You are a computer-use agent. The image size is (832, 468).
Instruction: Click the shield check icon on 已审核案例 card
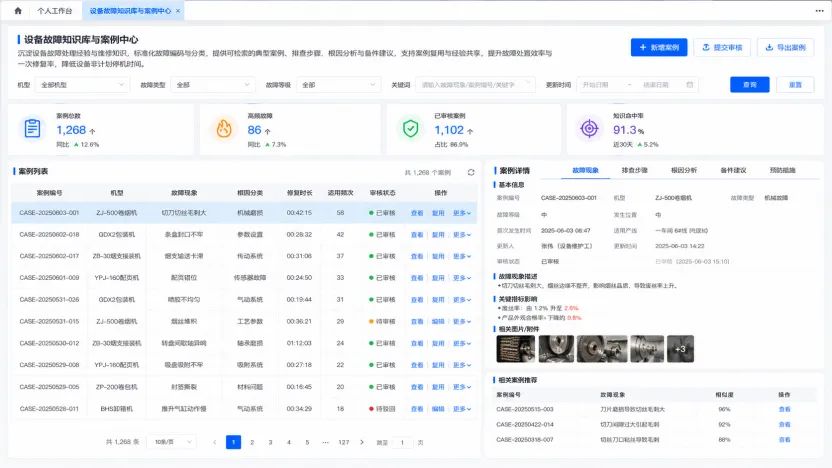click(411, 128)
